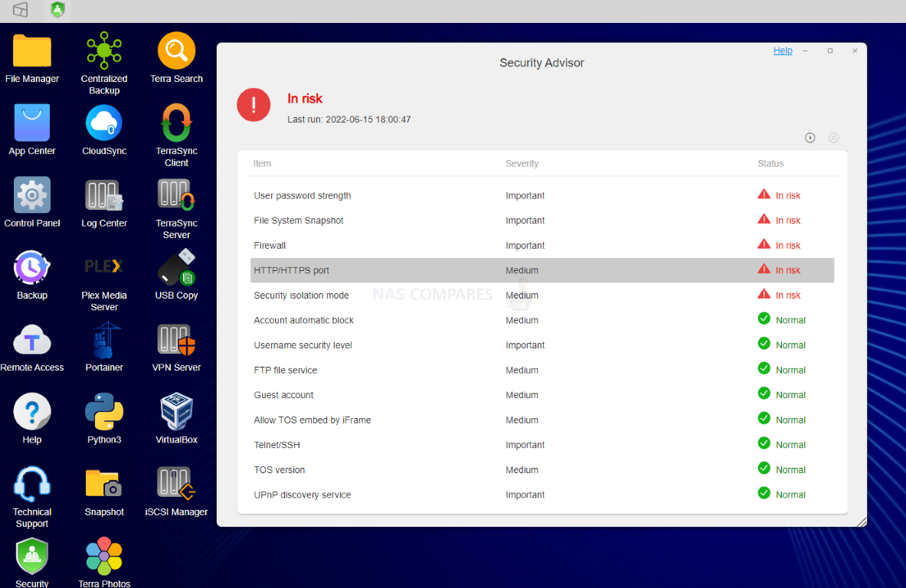Image resolution: width=906 pixels, height=588 pixels.
Task: Click the Severity column header
Action: pyautogui.click(x=522, y=164)
